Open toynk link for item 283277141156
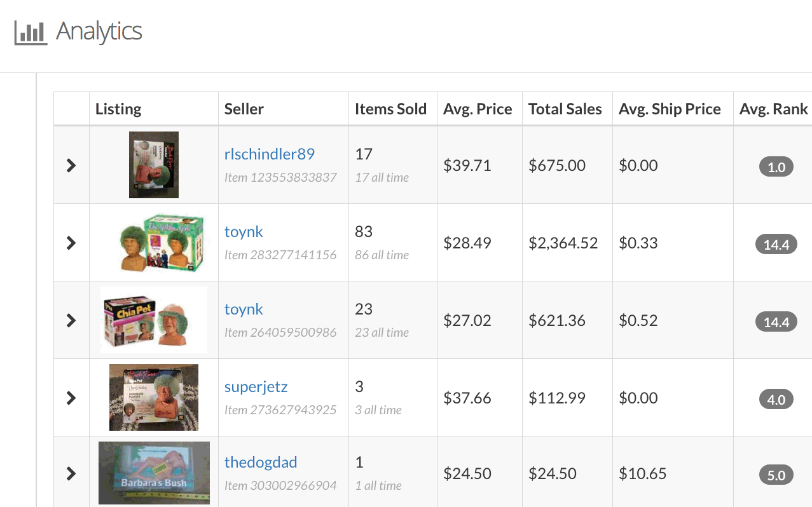 click(x=244, y=232)
